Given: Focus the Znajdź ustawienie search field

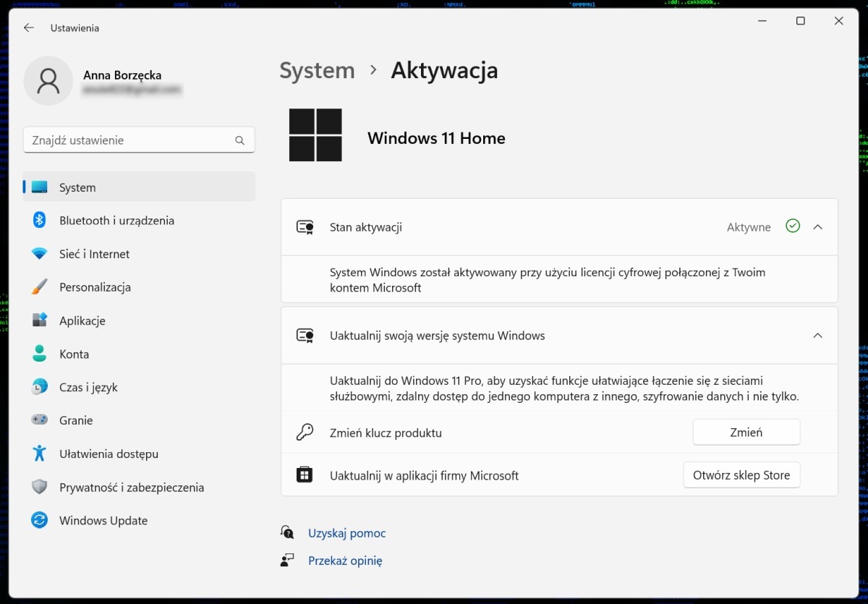Looking at the screenshot, I should pyautogui.click(x=130, y=140).
